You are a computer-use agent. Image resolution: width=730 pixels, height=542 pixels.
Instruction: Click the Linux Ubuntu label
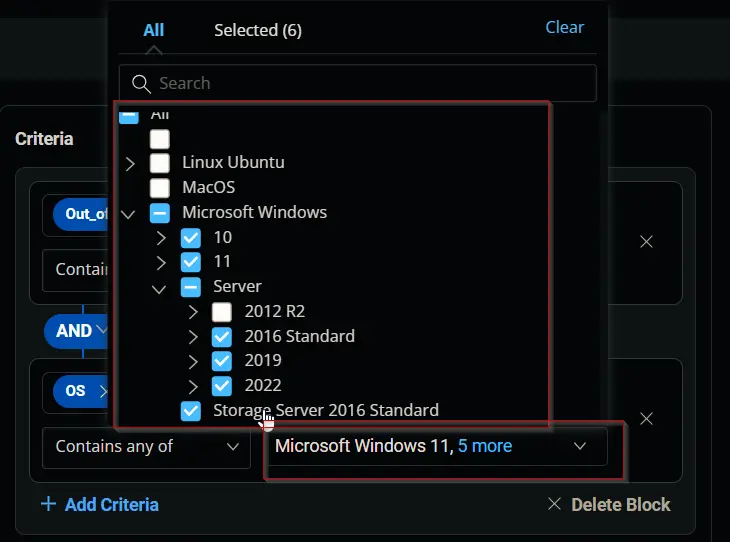pos(233,163)
